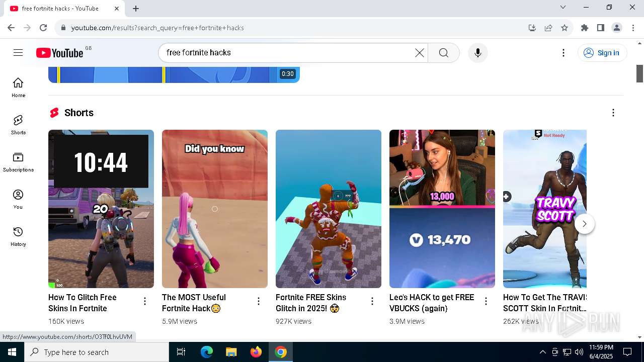Reload the page
644x362 pixels.
pos(43,28)
